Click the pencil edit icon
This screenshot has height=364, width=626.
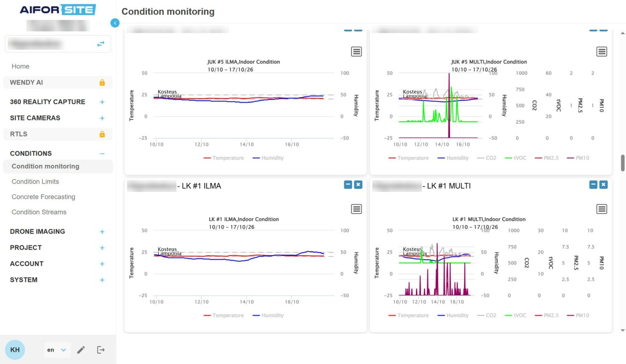81,350
